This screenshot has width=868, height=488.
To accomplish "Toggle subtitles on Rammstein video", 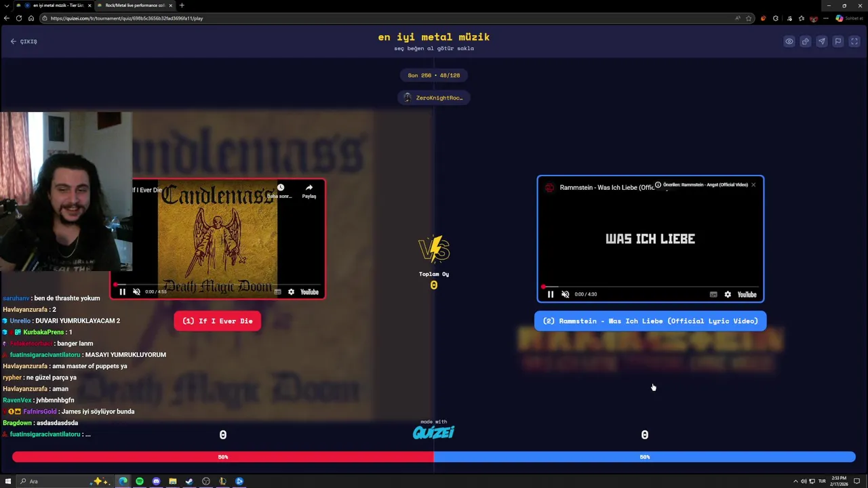I will pyautogui.click(x=713, y=294).
